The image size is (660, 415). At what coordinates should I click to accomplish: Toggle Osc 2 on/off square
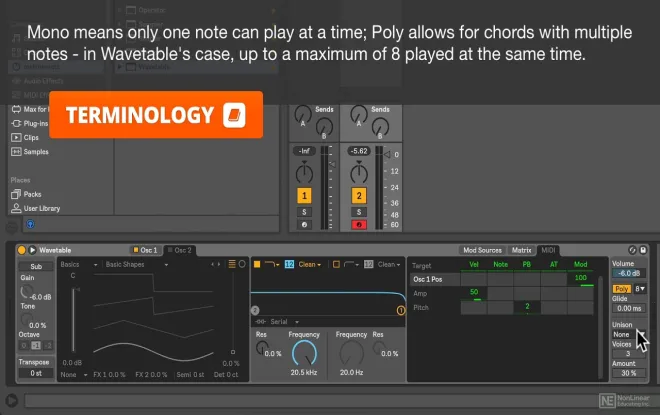(170, 250)
